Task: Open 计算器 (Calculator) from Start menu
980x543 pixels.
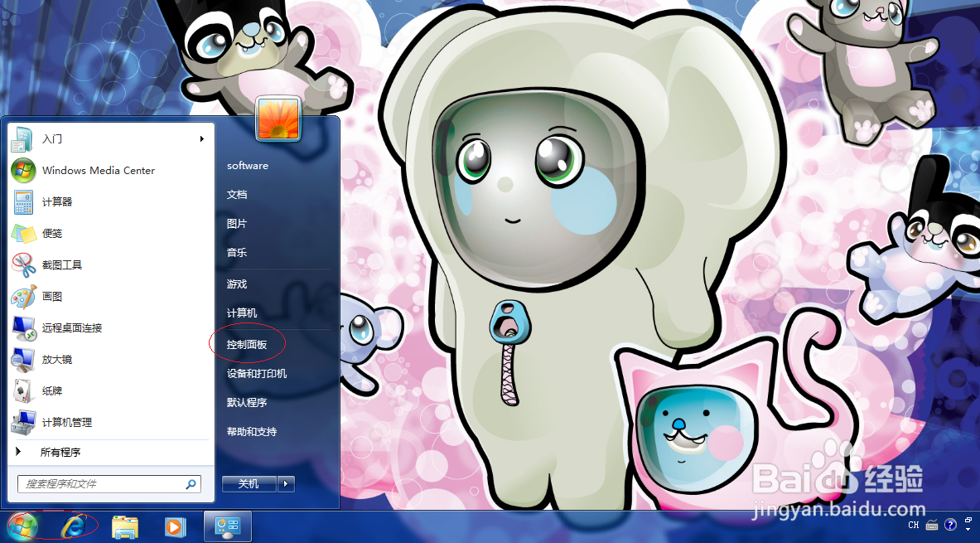Action: [110, 201]
